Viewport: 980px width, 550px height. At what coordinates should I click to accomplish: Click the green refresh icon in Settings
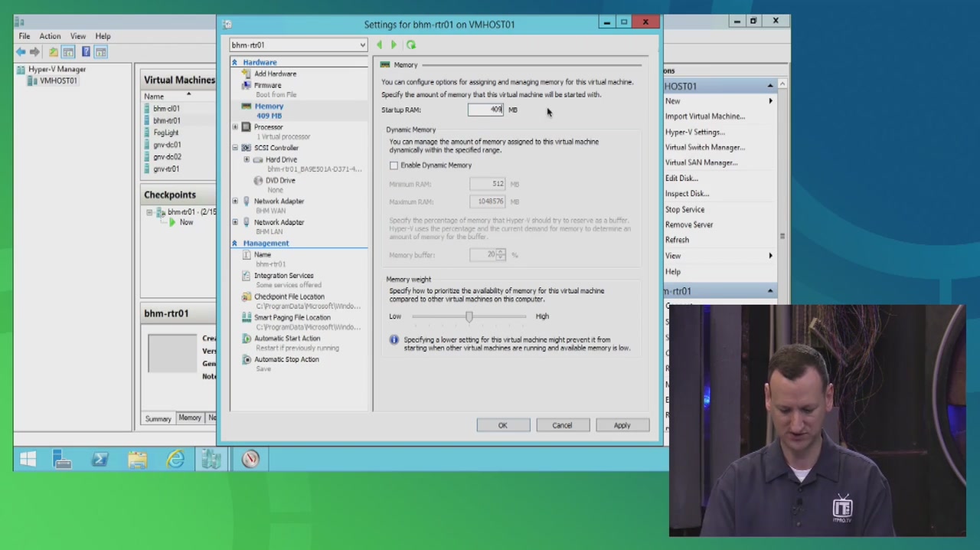[x=411, y=45]
